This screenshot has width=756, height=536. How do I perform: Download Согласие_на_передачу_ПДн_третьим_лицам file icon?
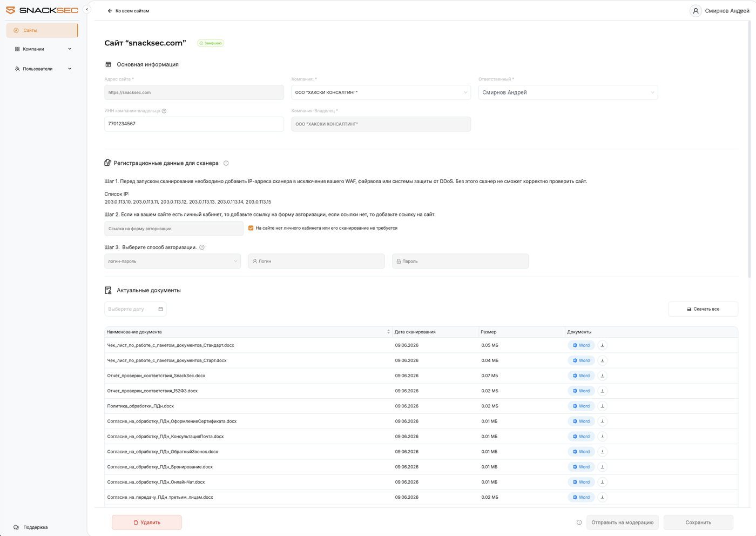point(603,497)
